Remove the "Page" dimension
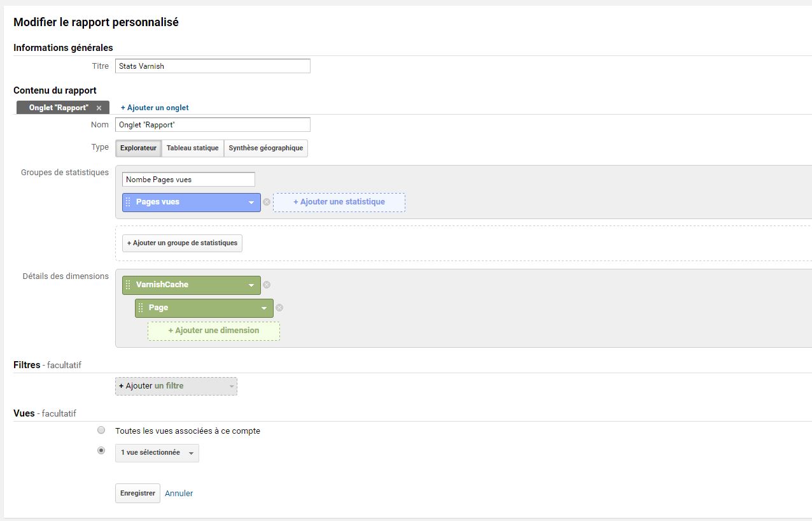This screenshot has height=521, width=812. pyautogui.click(x=279, y=308)
